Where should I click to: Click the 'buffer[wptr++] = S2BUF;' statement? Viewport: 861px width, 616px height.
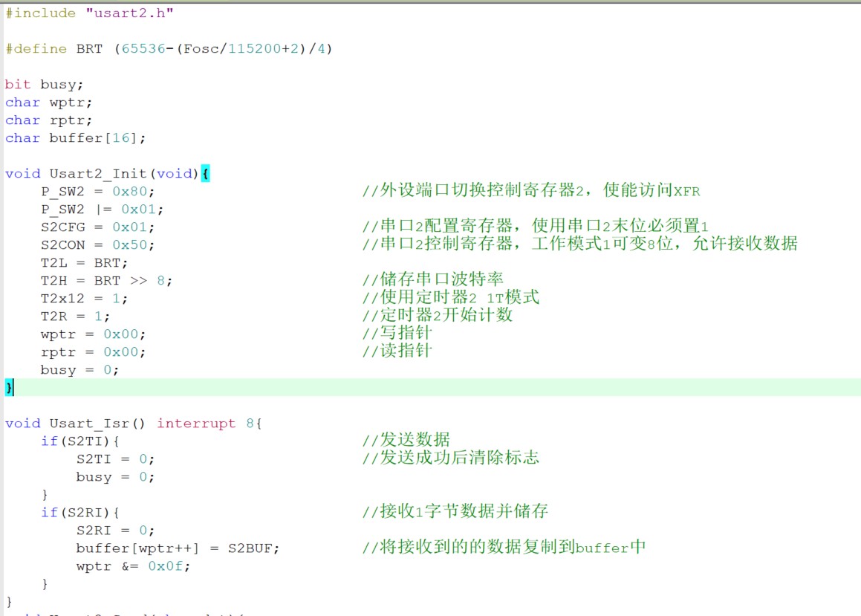click(x=178, y=548)
